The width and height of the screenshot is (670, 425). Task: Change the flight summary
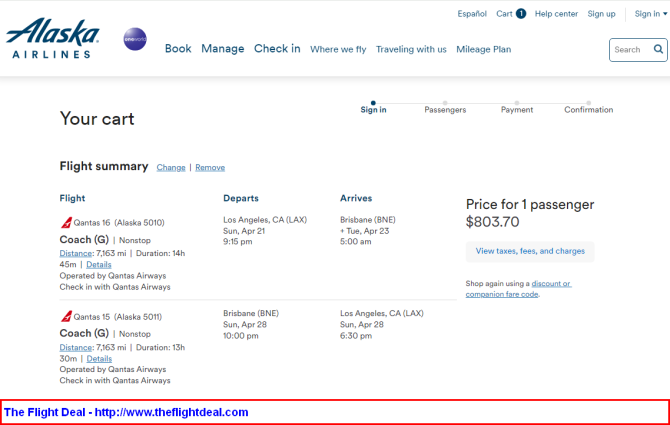click(x=171, y=167)
